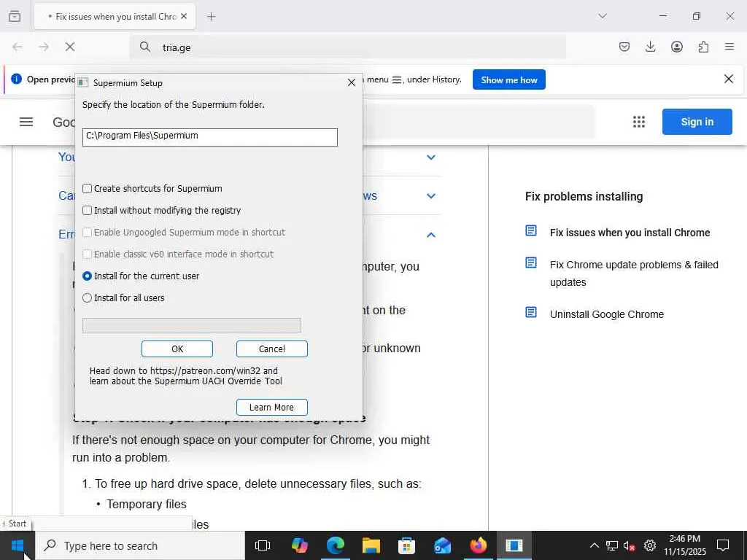Open the clock showing 2:46 PM
The width and height of the screenshot is (747, 560).
coord(684,545)
